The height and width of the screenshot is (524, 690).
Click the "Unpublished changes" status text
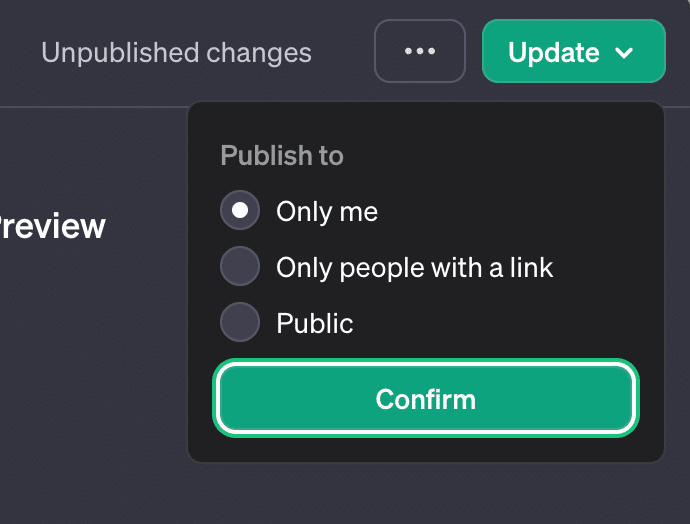(x=176, y=52)
